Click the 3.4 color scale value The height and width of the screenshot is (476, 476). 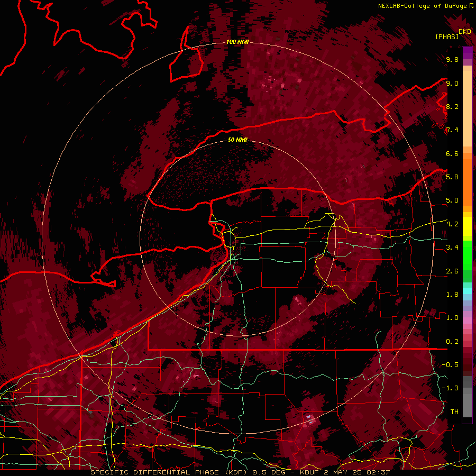pos(452,248)
